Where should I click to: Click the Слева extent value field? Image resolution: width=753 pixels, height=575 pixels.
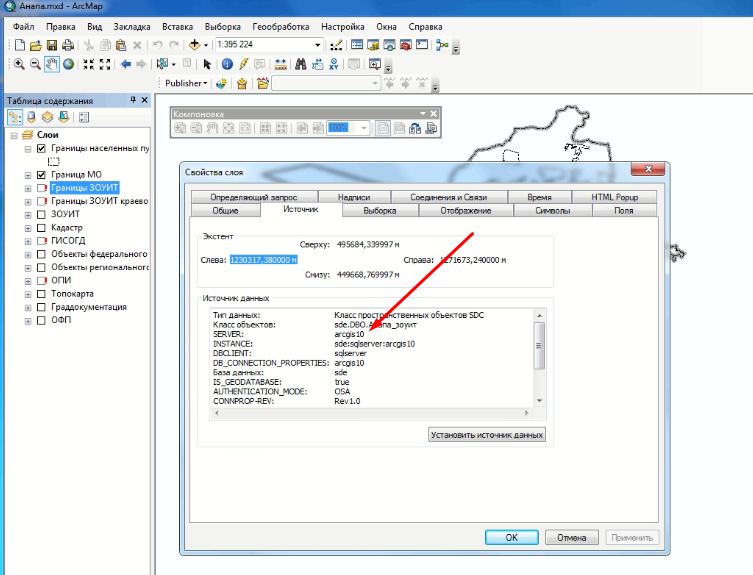click(264, 259)
